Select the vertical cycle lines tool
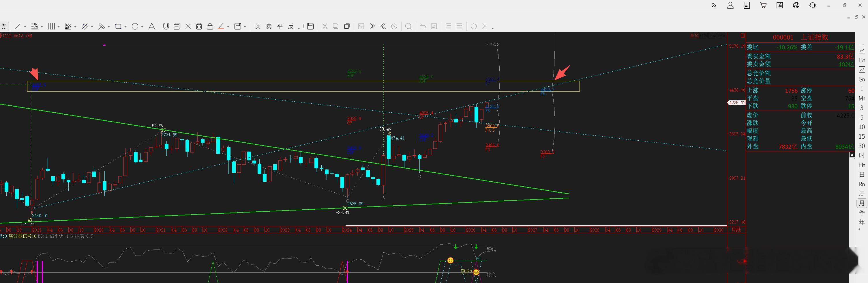Viewport: 868px width, 283px height. [x=51, y=26]
